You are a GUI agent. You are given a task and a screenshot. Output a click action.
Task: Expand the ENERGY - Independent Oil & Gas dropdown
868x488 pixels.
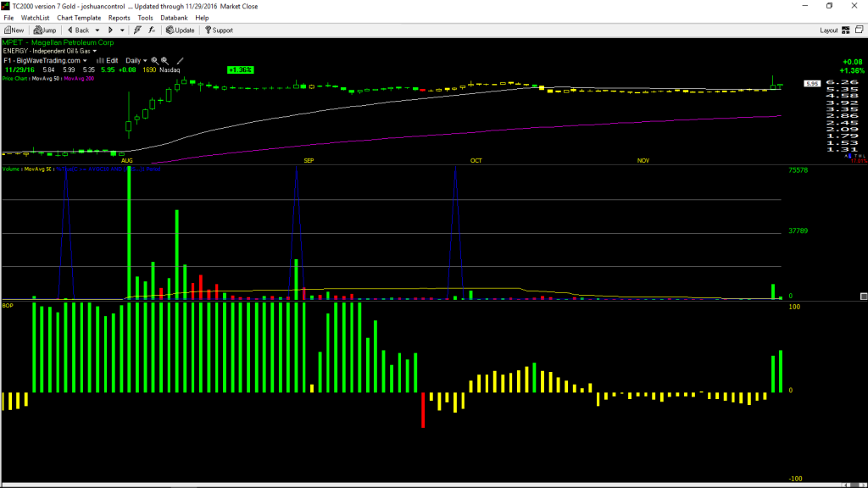coord(50,51)
